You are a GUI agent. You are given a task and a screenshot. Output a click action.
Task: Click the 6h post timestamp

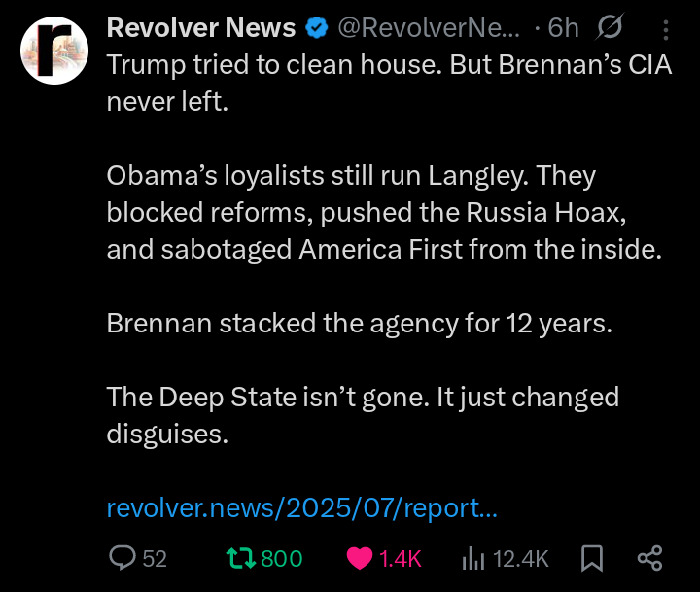(x=564, y=28)
